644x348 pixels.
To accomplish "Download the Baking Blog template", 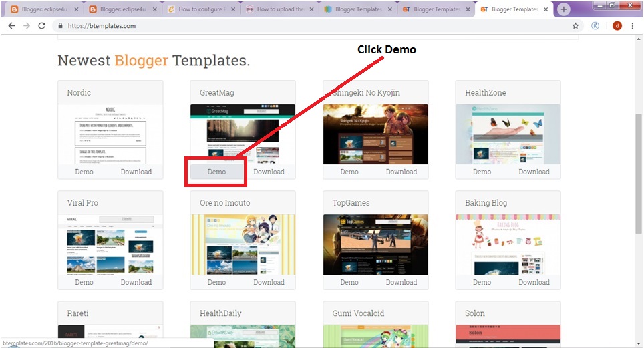I will point(534,283).
